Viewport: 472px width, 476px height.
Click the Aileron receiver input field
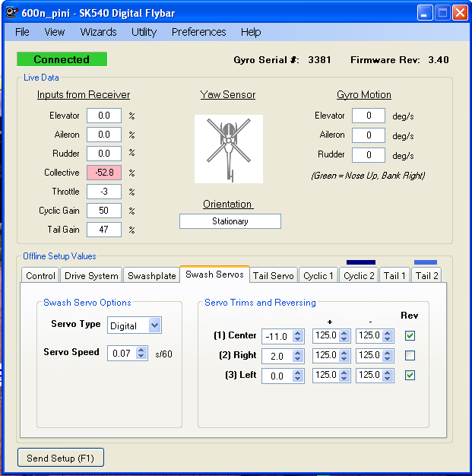pyautogui.click(x=104, y=135)
